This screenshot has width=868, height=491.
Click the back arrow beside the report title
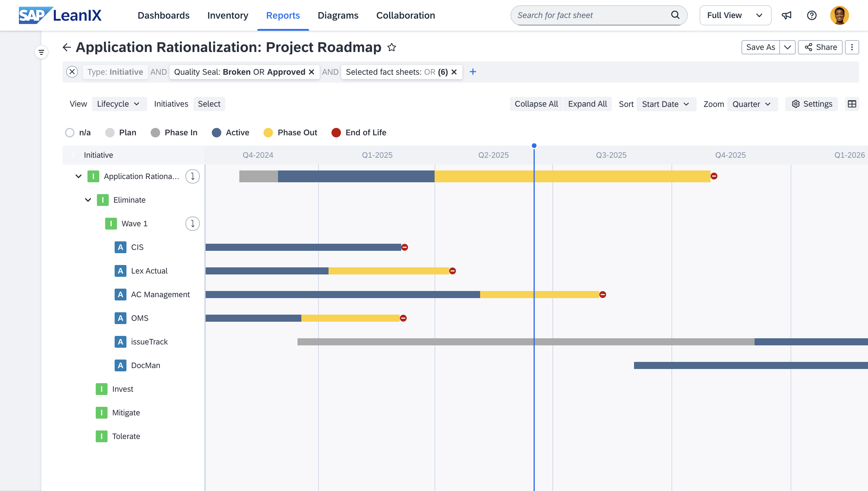pos(67,47)
